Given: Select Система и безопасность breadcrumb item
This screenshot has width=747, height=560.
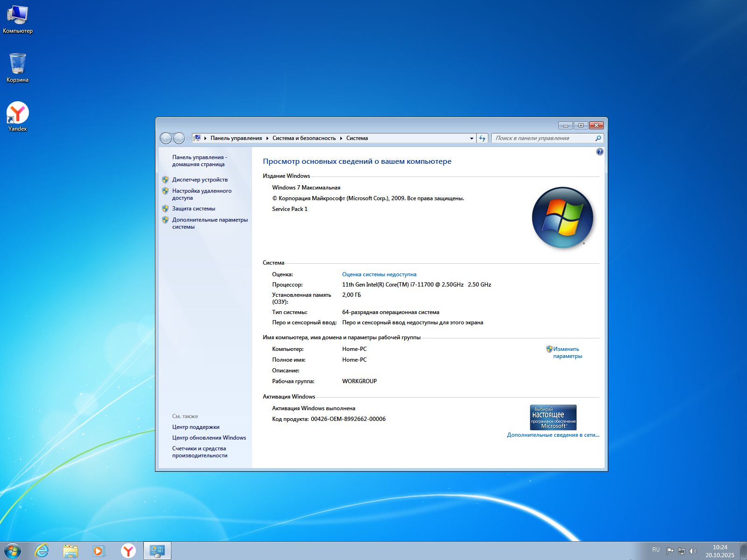Looking at the screenshot, I should 304,138.
